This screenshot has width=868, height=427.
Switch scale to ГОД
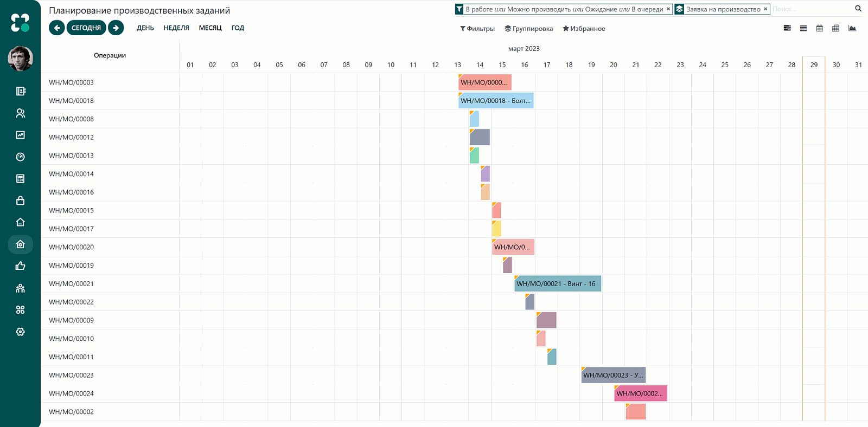238,28
